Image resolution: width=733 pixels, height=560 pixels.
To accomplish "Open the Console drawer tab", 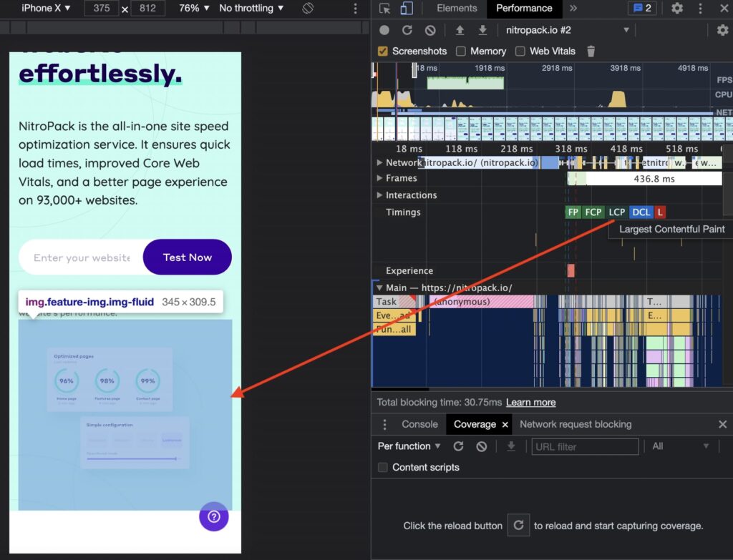I will 419,424.
